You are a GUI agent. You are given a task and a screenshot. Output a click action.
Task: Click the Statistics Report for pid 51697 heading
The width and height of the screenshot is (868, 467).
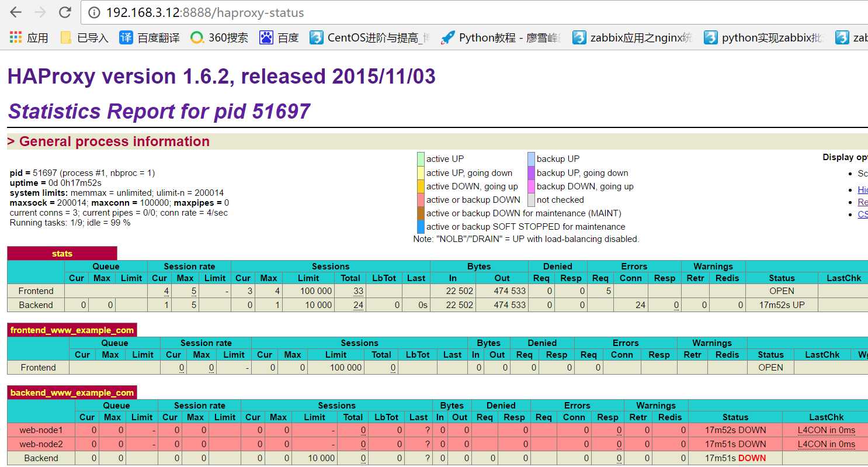click(159, 111)
